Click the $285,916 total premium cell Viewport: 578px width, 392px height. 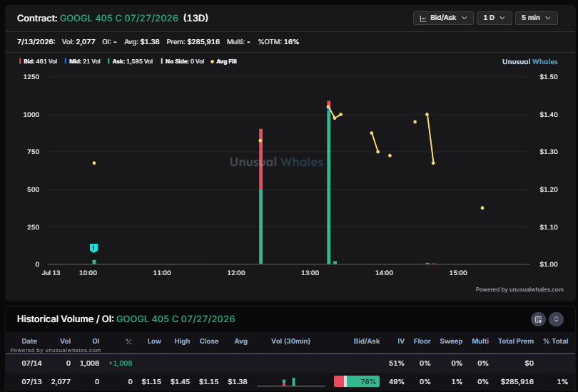[517, 382]
